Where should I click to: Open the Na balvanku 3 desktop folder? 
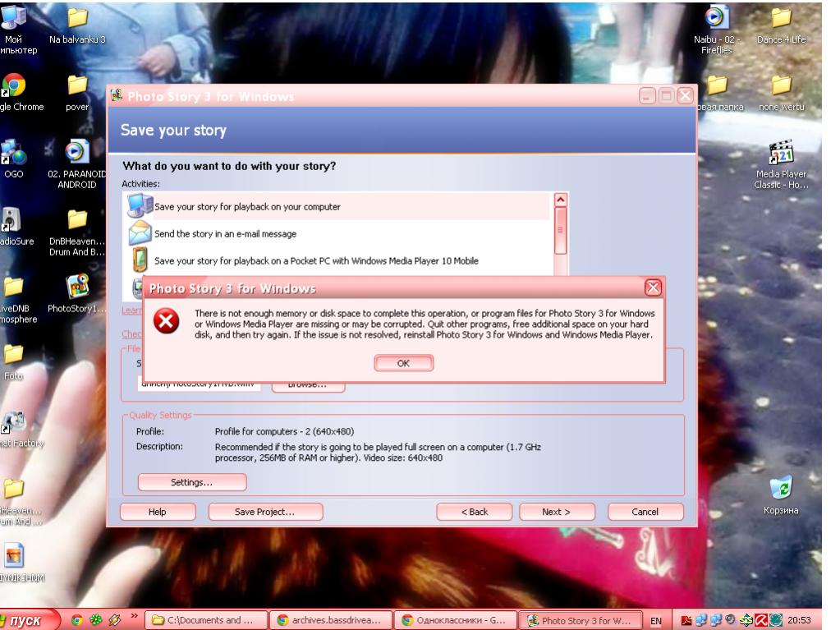pos(77,25)
